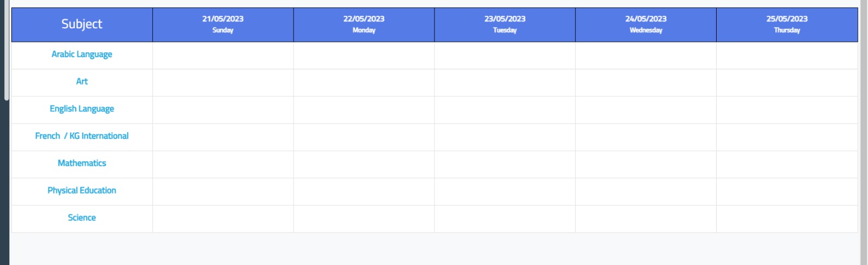Viewport: 868px width, 265px height.
Task: Open the Arabic Language subject link
Action: point(82,54)
